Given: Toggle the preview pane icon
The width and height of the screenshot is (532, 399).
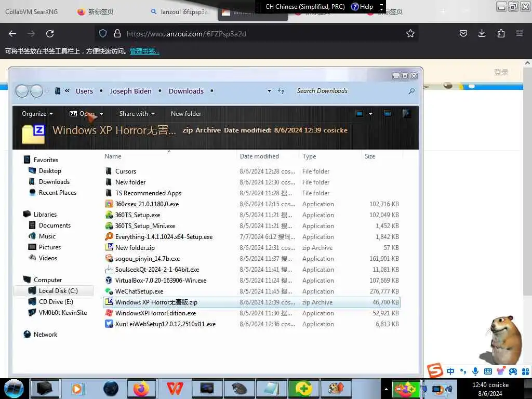Looking at the screenshot, I should (x=388, y=114).
